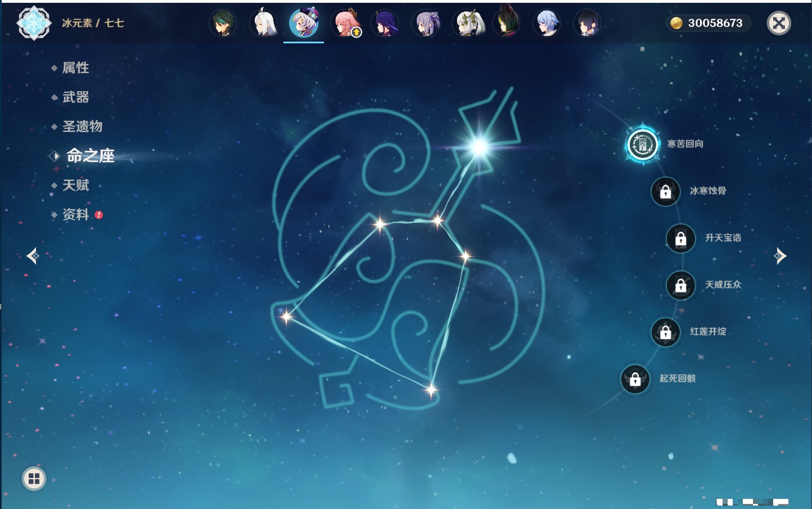Click the 红莲开绽 constellation label
The image size is (812, 509).
click(x=708, y=331)
